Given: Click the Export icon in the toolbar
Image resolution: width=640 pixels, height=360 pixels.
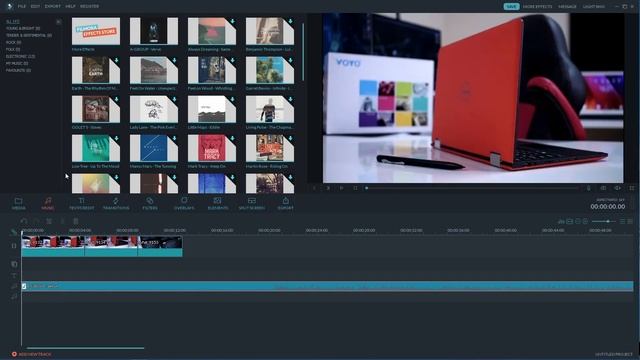Looking at the screenshot, I should click(x=285, y=203).
